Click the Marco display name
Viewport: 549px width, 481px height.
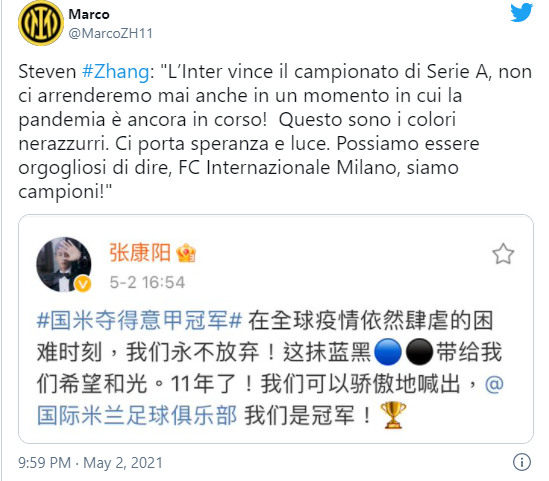tap(89, 14)
